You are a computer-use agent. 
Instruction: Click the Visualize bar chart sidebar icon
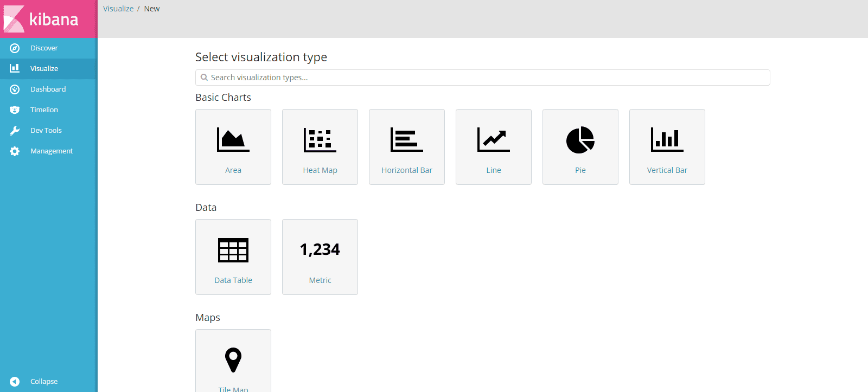tap(15, 68)
